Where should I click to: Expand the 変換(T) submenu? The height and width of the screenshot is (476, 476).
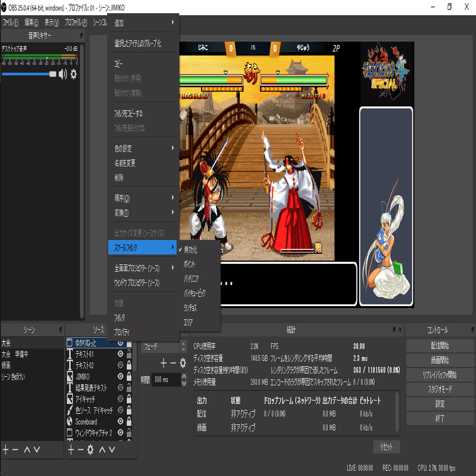click(x=143, y=212)
